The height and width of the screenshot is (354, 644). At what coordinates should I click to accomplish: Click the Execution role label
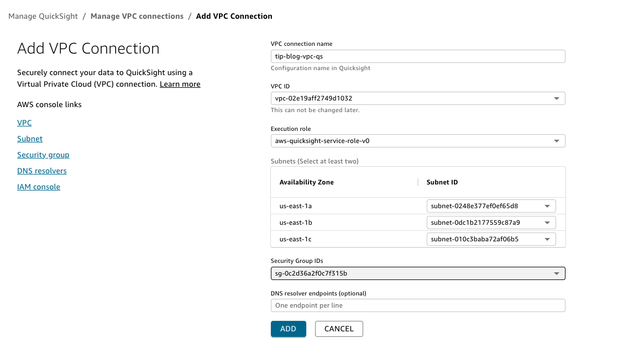pyautogui.click(x=291, y=129)
